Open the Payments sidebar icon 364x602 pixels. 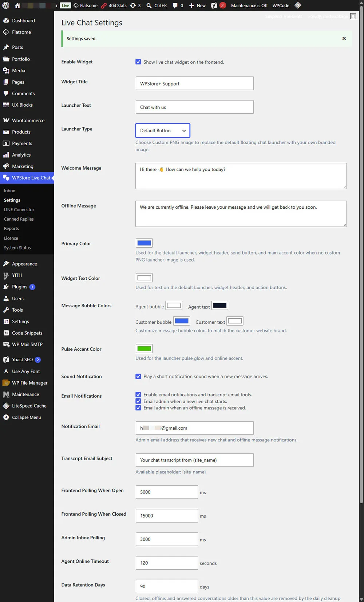pos(6,143)
